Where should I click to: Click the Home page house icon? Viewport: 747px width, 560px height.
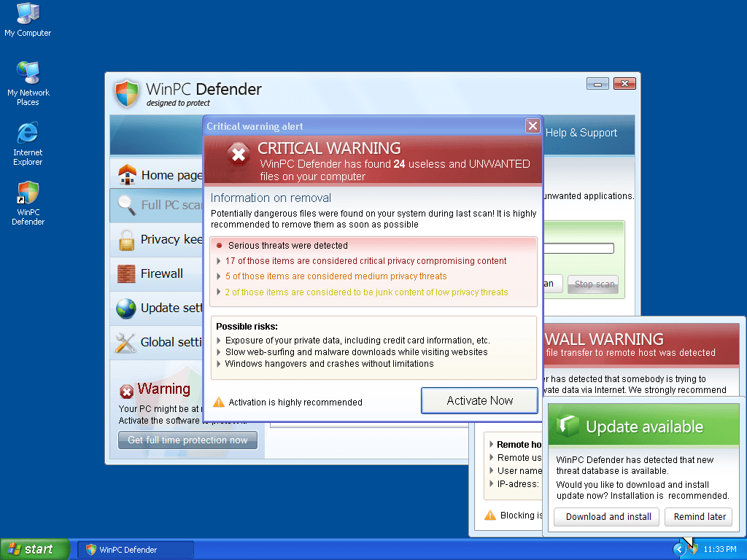(x=127, y=175)
